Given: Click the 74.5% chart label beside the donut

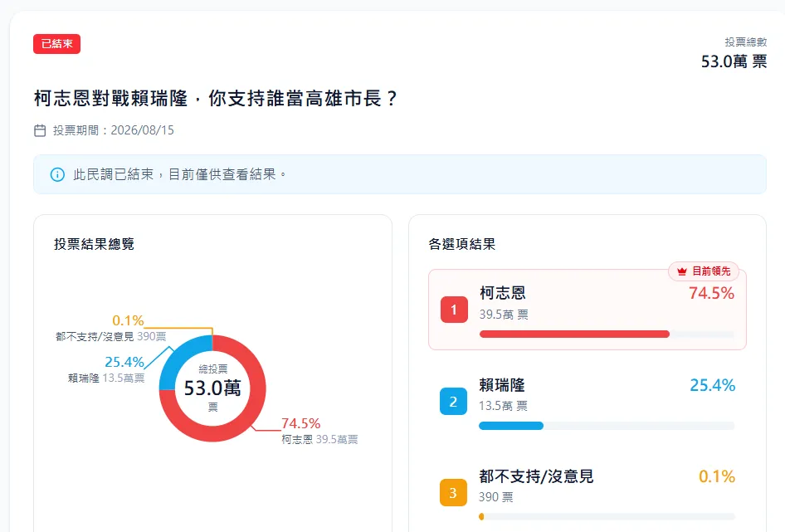Looking at the screenshot, I should point(301,423).
